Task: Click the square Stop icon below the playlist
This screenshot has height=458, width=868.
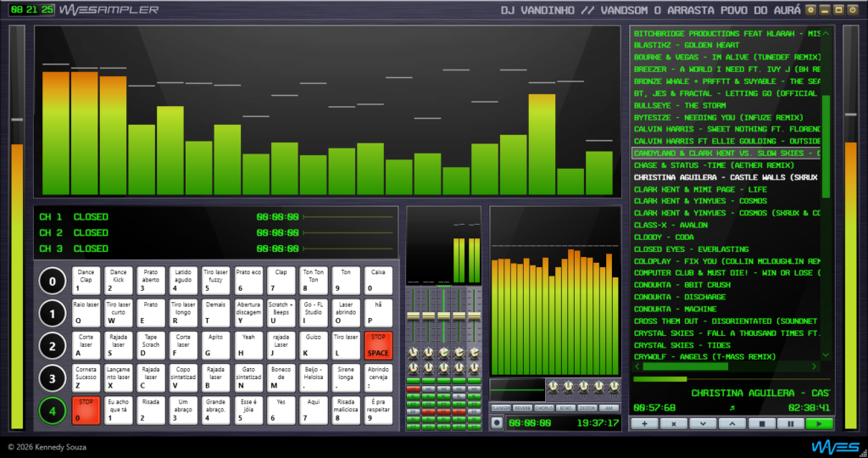Action: (x=761, y=422)
